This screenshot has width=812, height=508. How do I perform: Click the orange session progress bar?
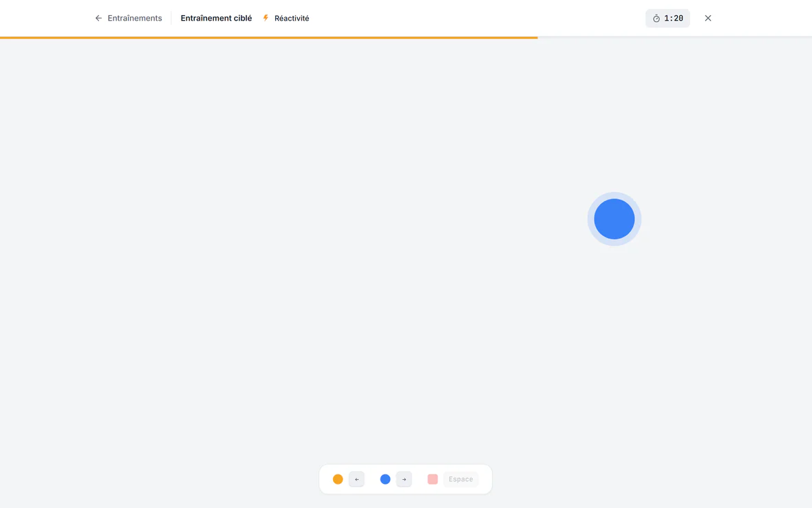pos(269,37)
